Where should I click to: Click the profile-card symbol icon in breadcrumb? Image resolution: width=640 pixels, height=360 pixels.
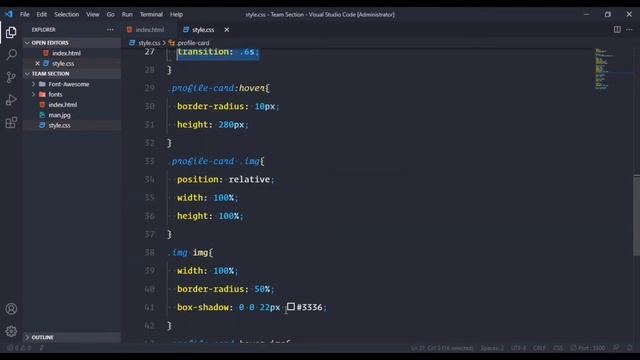pyautogui.click(x=172, y=42)
